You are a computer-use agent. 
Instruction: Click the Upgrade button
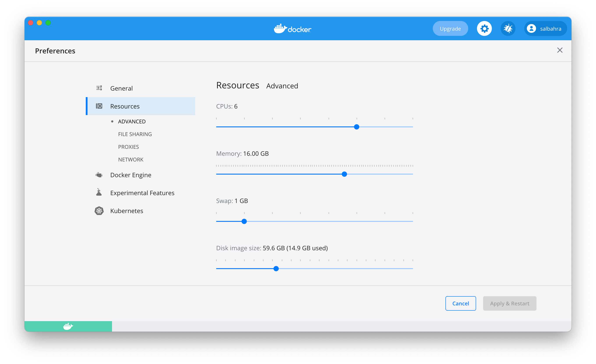[450, 28]
